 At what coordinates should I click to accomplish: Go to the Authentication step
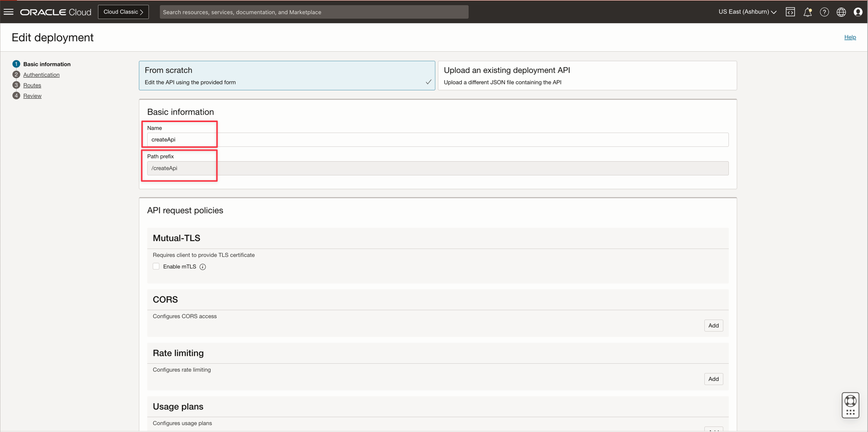click(41, 75)
